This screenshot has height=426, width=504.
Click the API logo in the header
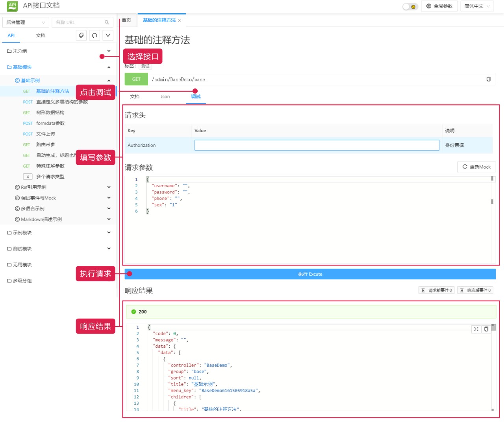(x=12, y=6)
